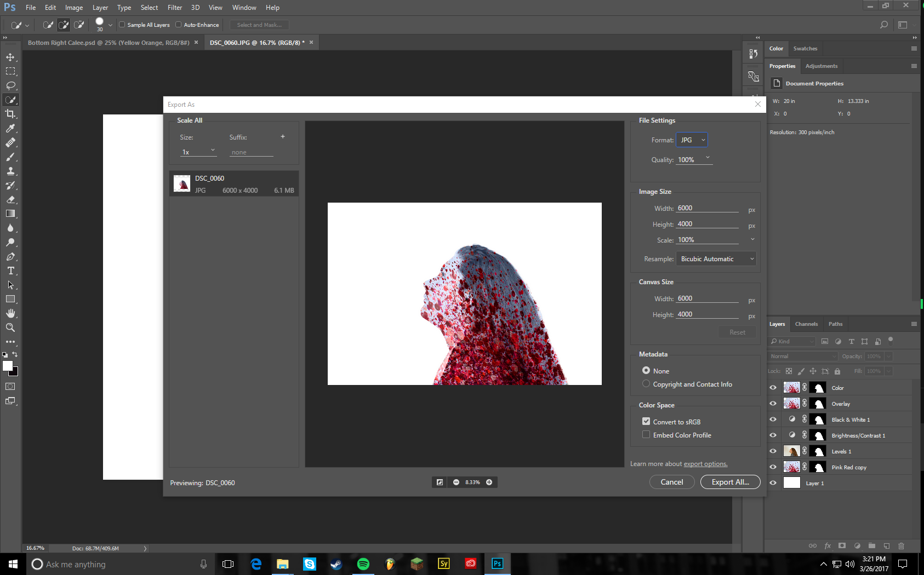Open the Layers panel options menu

(914, 324)
